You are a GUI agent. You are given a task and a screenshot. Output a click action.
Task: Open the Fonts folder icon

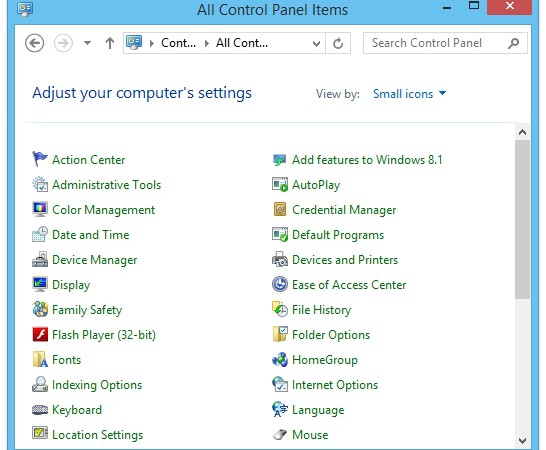(39, 359)
